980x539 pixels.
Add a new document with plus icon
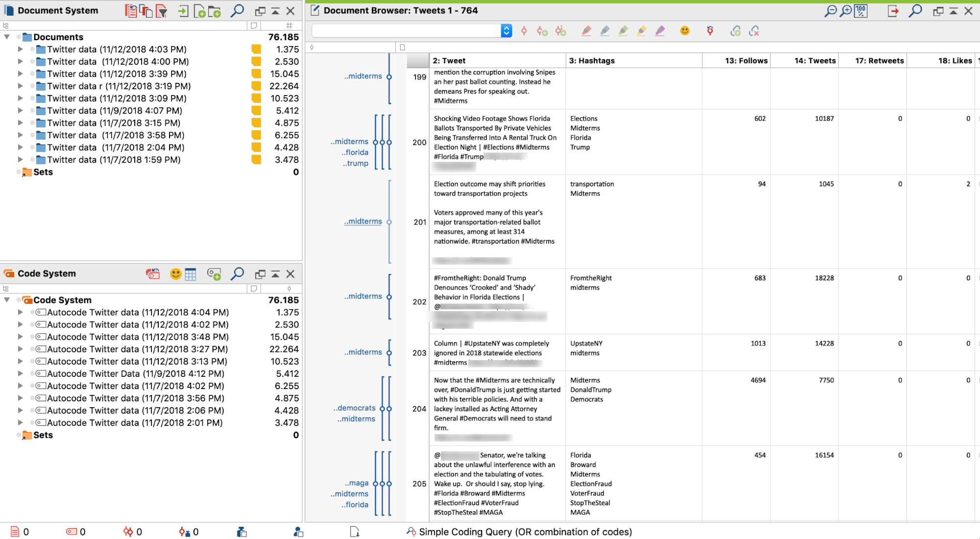tap(199, 11)
